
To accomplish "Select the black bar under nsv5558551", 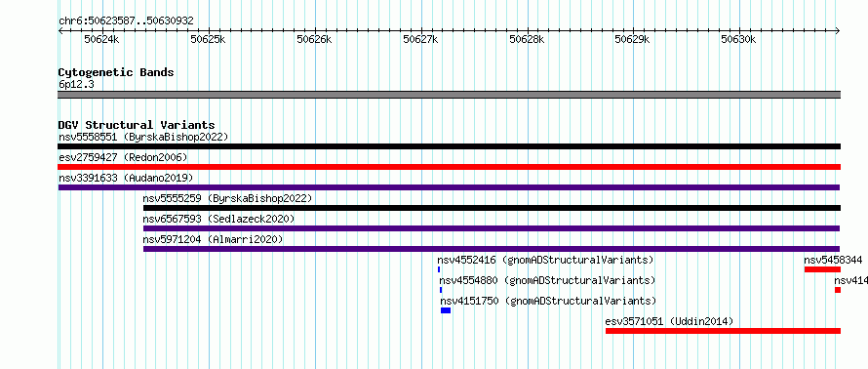I will tap(449, 146).
